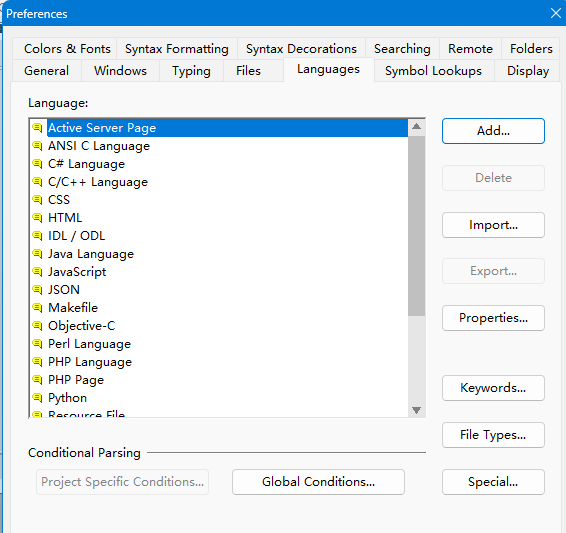
Task: Click the icon beside PHP Page
Action: [37, 380]
